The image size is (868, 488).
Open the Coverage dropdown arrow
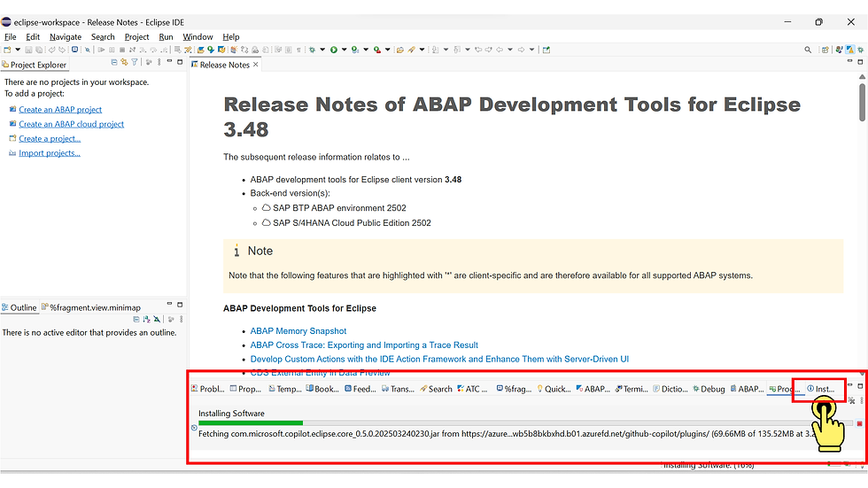pos(365,50)
